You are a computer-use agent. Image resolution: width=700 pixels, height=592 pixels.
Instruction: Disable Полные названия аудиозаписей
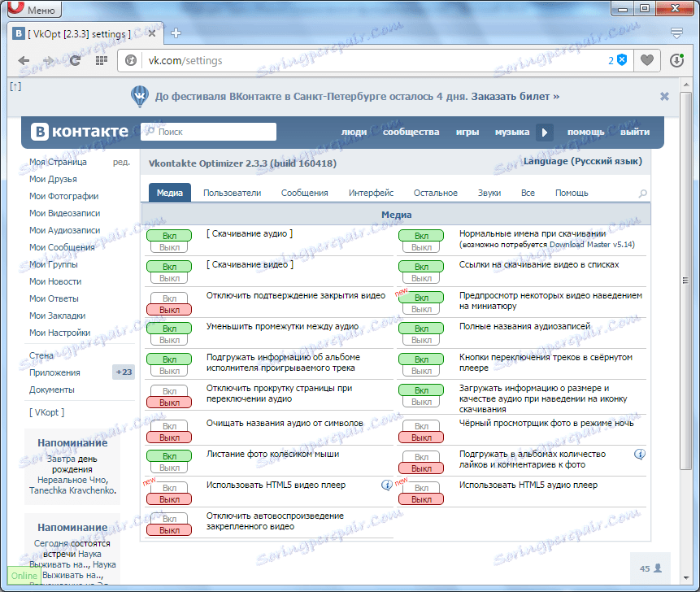tap(421, 340)
